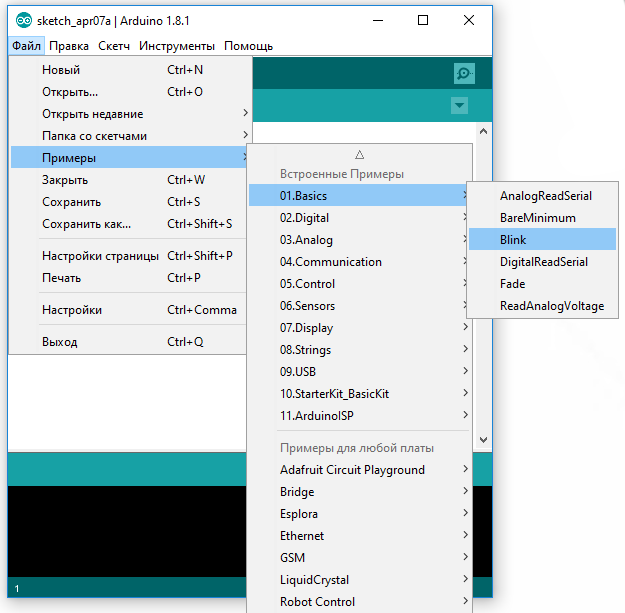Open the 08.Strings examples

pos(359,350)
